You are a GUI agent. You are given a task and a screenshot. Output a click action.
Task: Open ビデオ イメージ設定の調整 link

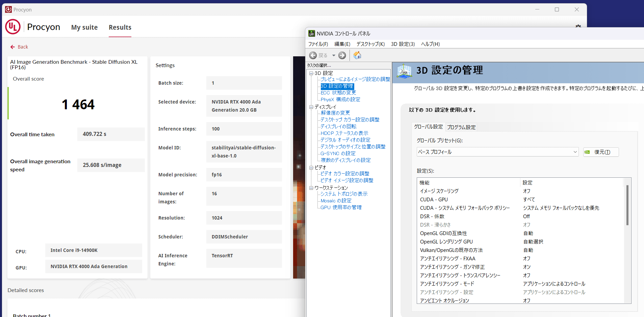tap(347, 180)
